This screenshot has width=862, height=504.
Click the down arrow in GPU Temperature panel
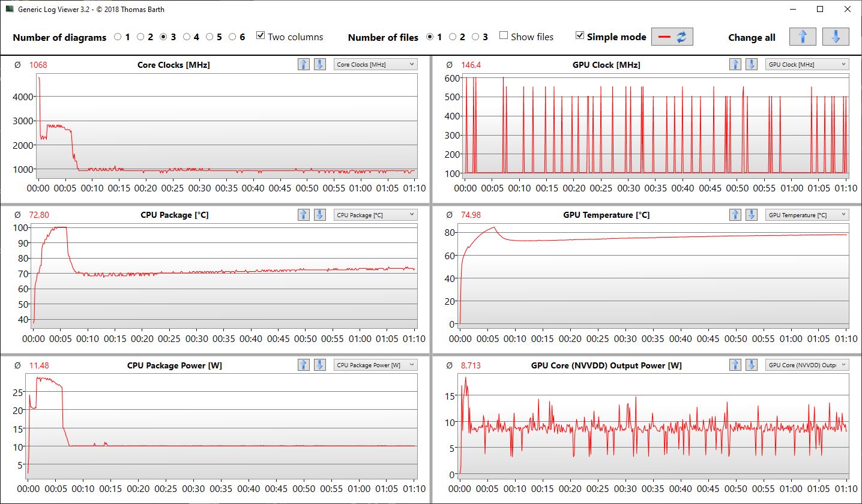[751, 215]
